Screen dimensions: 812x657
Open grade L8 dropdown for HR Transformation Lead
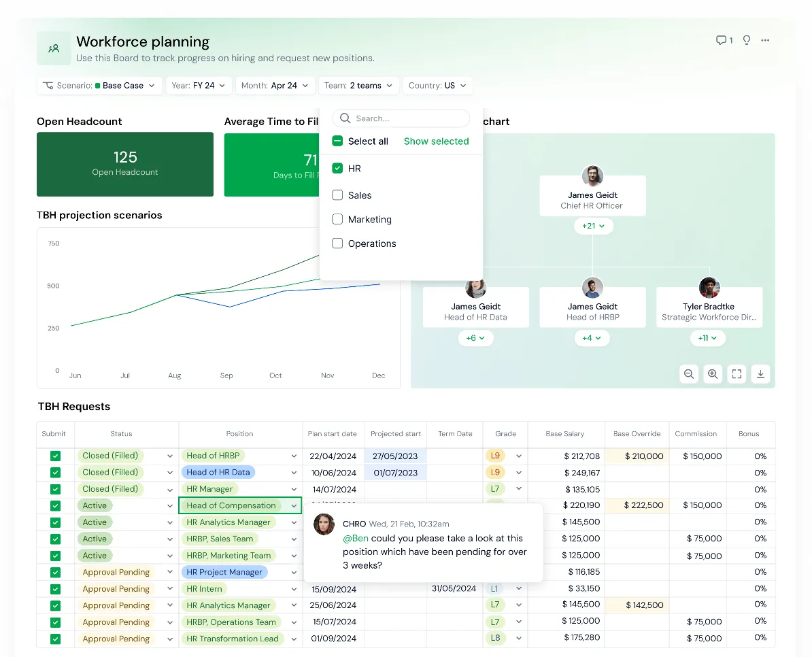(x=519, y=639)
